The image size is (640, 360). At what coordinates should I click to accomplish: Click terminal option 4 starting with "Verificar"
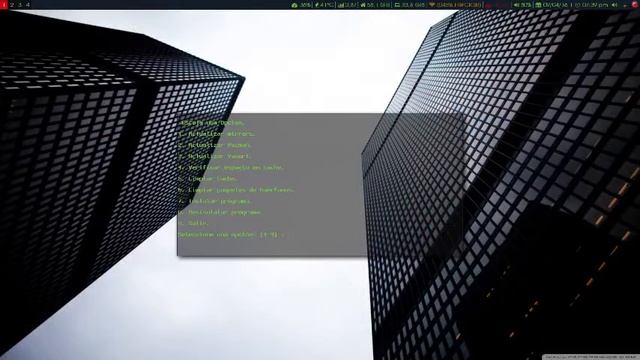pos(231,167)
